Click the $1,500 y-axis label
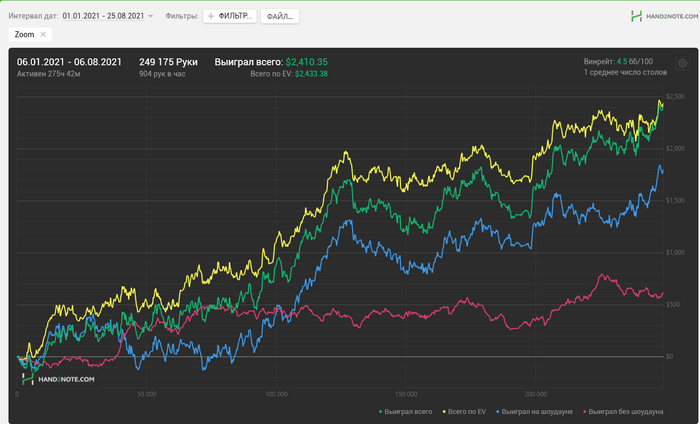700x424 pixels. click(x=675, y=200)
